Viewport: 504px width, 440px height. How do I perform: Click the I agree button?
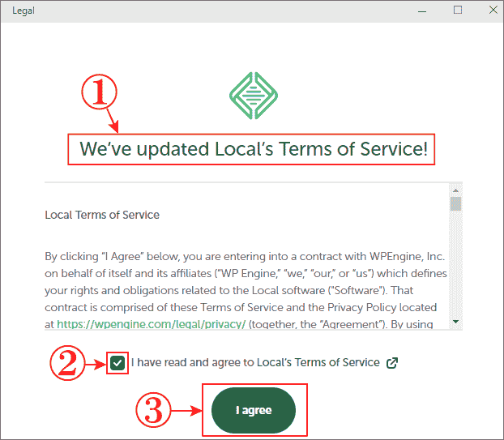pos(254,410)
